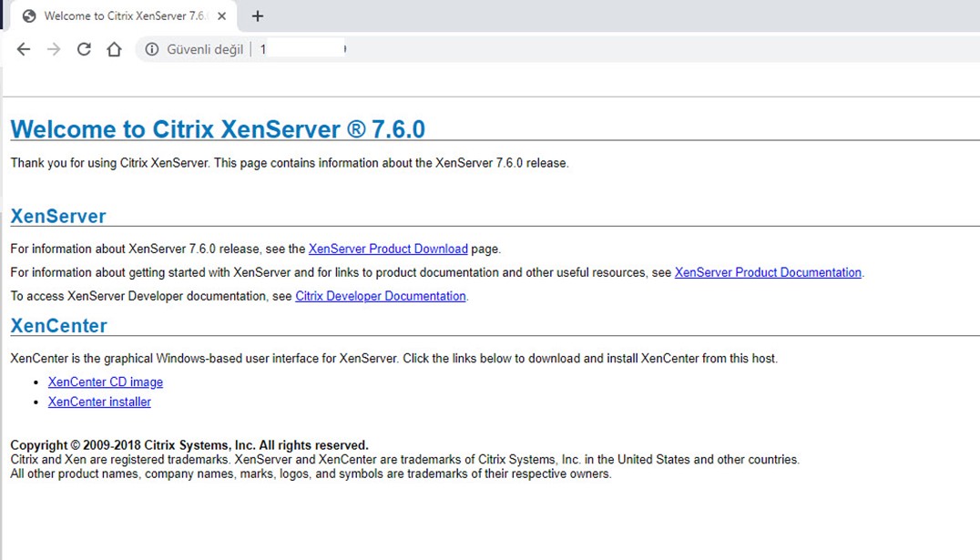Image resolution: width=980 pixels, height=560 pixels.
Task: Reload the page with the refresh icon
Action: point(84,49)
